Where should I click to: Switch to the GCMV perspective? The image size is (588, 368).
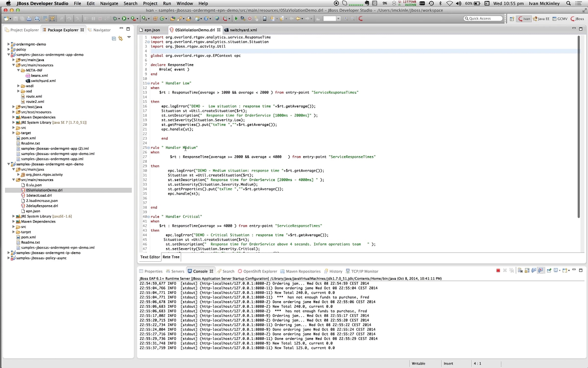click(x=560, y=19)
